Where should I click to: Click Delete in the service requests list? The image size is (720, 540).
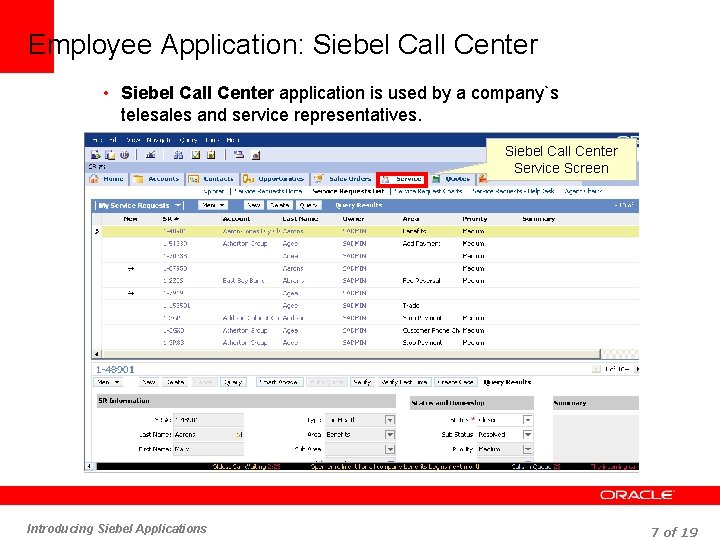pyautogui.click(x=280, y=205)
